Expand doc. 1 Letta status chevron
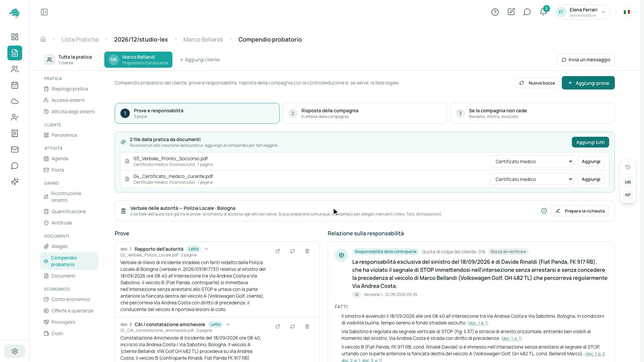Viewport: 644px width, 362px height. [206, 249]
